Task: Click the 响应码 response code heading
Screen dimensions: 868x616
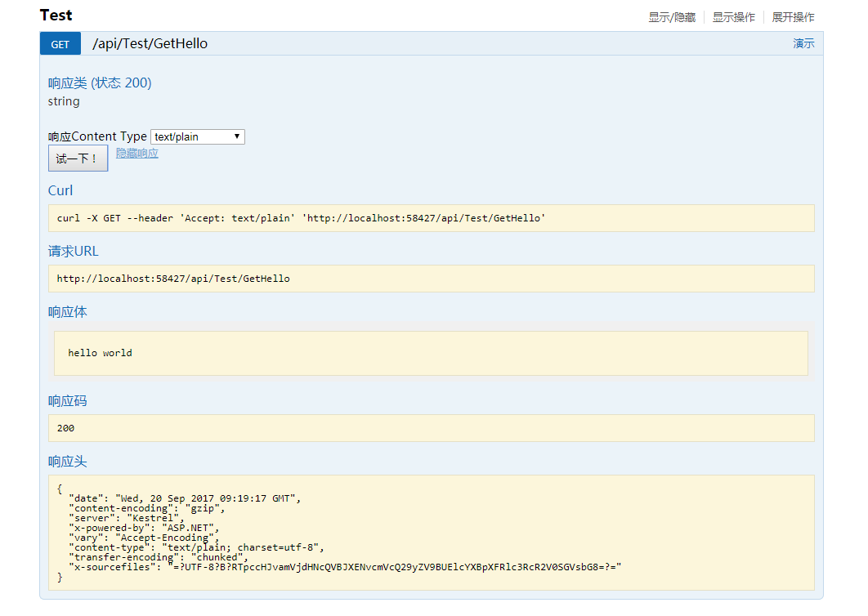Action: (68, 400)
